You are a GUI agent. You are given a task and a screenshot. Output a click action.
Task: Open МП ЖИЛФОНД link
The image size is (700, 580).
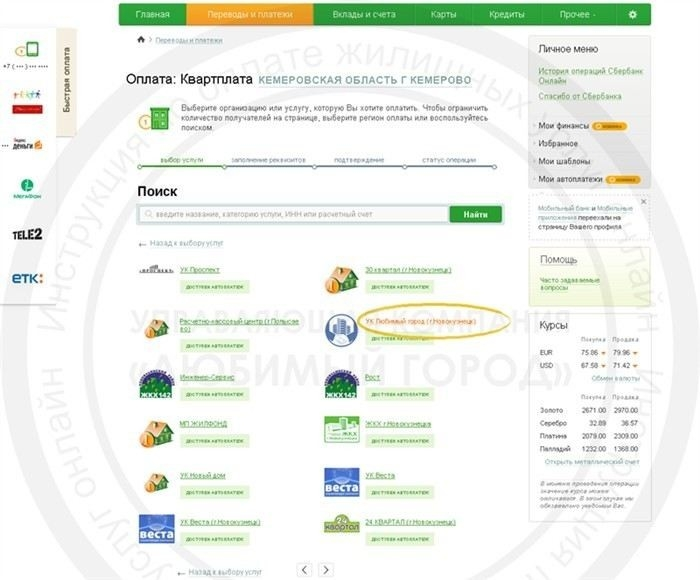[203, 424]
